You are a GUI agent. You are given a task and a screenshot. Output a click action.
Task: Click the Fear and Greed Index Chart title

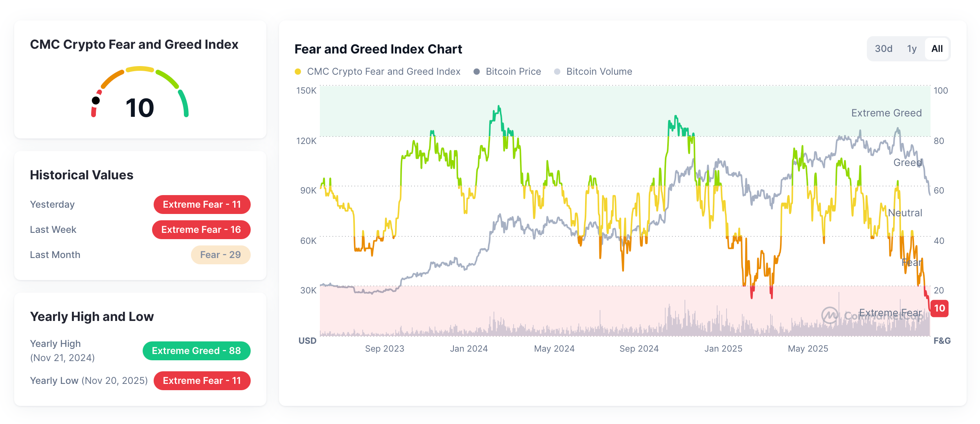[378, 50]
